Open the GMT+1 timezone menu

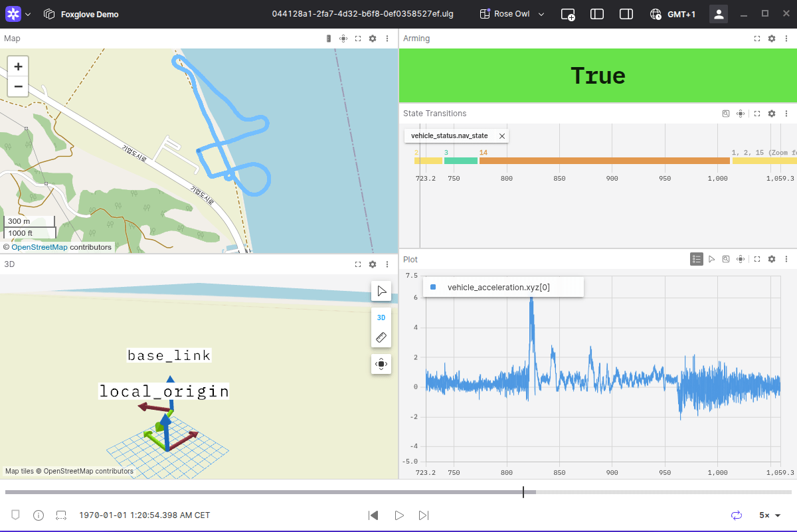point(673,14)
